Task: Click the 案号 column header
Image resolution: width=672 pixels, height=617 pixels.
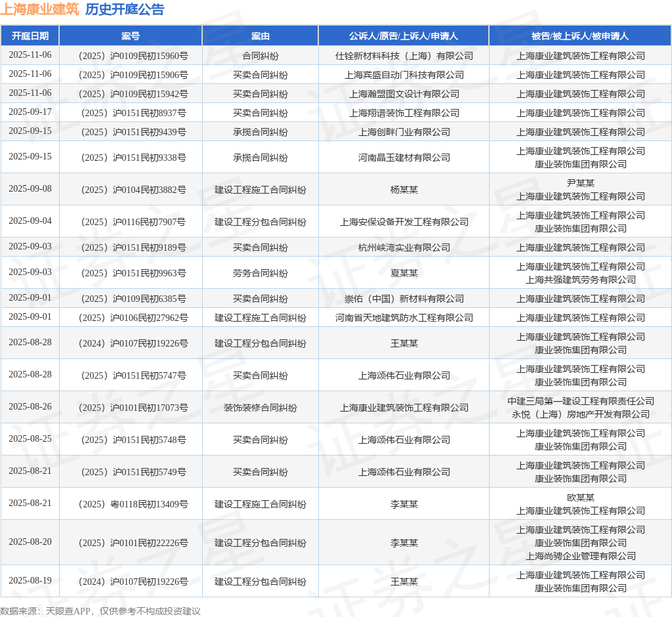Action: (131, 36)
